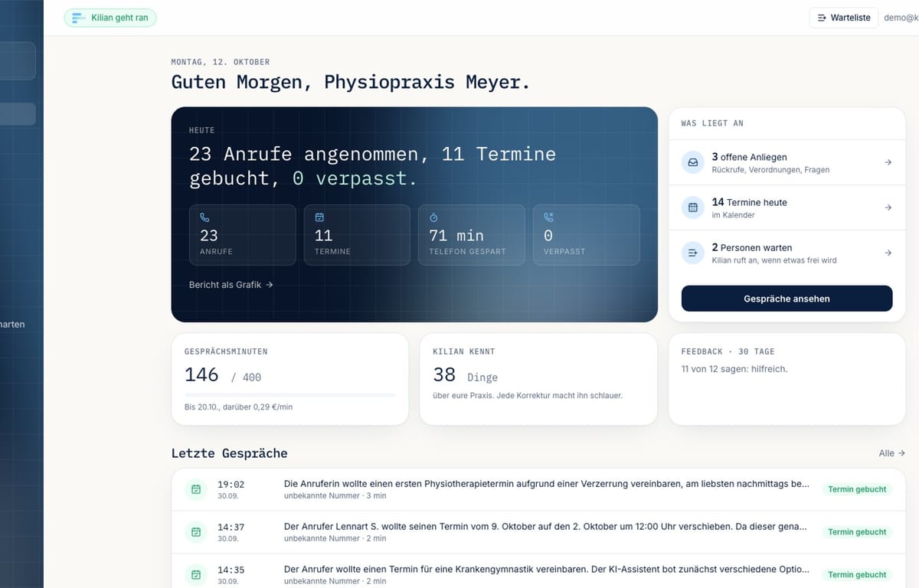Click the Gesprächsminuten progress bar
Image resolution: width=919 pixels, height=588 pixels.
point(290,395)
